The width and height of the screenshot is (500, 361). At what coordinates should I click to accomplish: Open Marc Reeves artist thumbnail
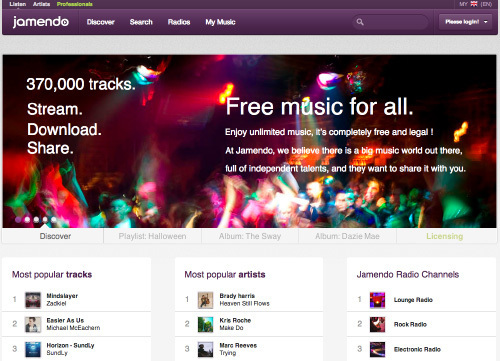tap(205, 349)
